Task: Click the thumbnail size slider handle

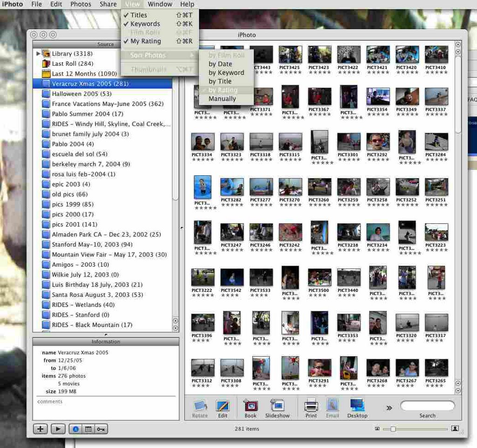Action: [393, 429]
